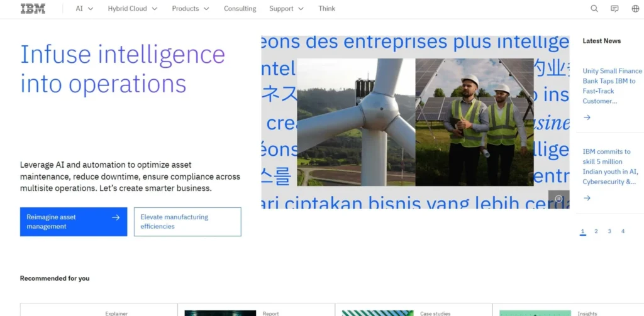Open the chat/contact icon in header

[x=614, y=9]
